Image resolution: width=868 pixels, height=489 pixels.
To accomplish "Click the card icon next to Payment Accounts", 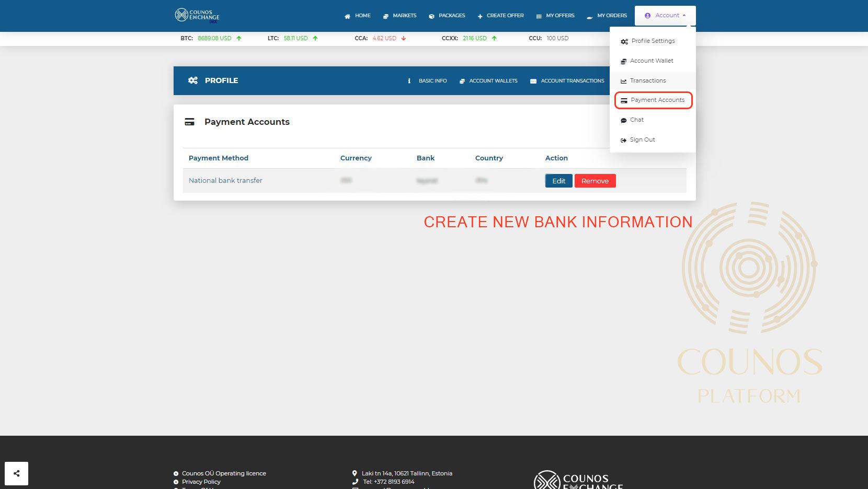I will (624, 100).
